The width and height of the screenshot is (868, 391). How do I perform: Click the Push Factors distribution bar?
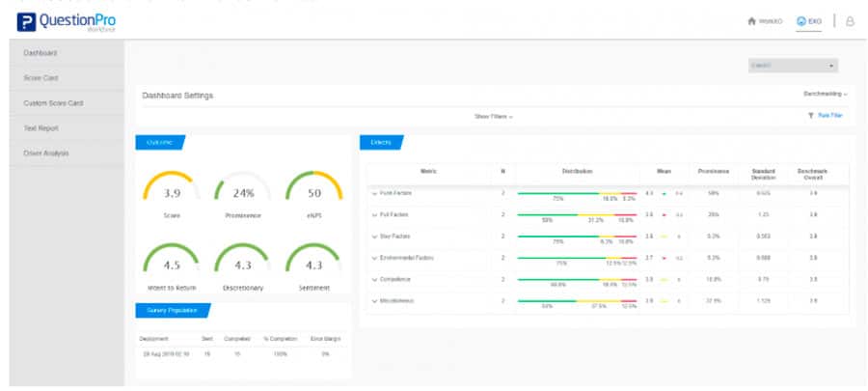[577, 193]
